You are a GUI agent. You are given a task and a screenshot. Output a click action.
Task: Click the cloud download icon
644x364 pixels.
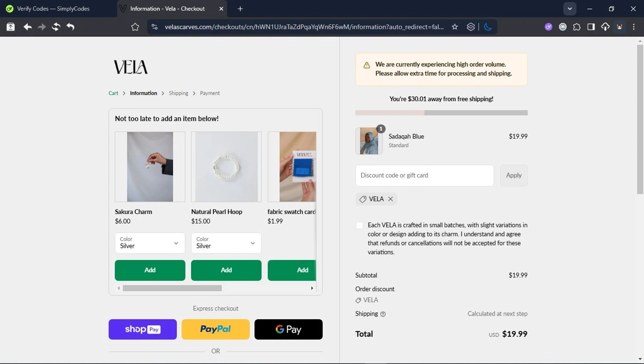(605, 27)
